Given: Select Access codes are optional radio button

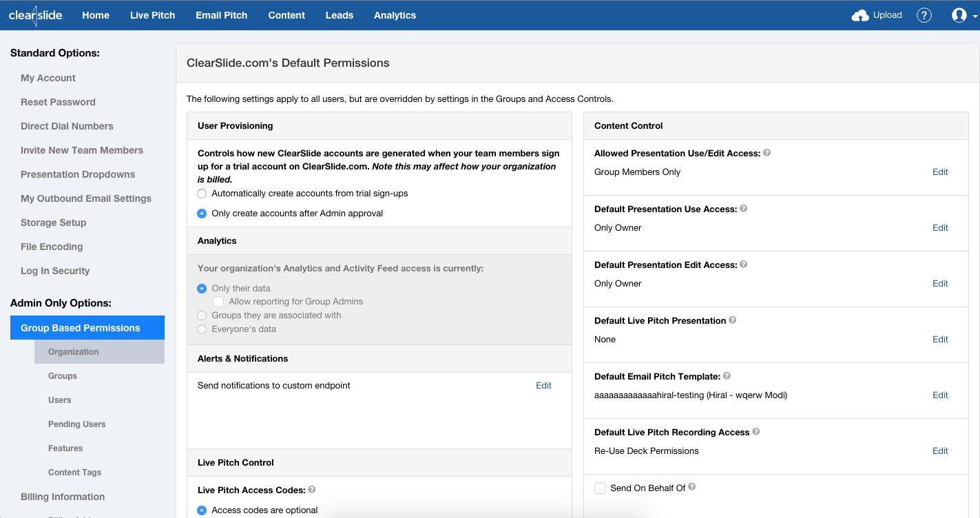Looking at the screenshot, I should point(202,510).
